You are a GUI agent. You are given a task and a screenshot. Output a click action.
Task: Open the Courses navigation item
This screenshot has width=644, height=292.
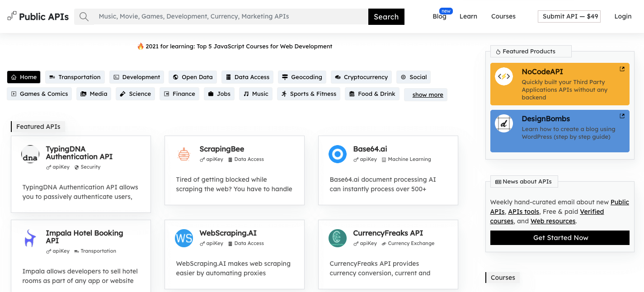point(503,17)
